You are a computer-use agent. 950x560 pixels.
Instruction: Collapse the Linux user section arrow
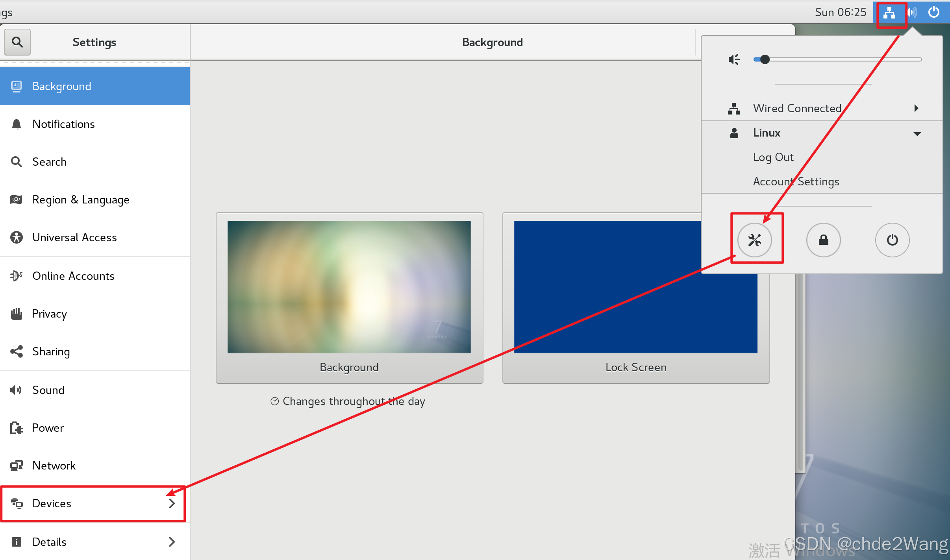917,133
